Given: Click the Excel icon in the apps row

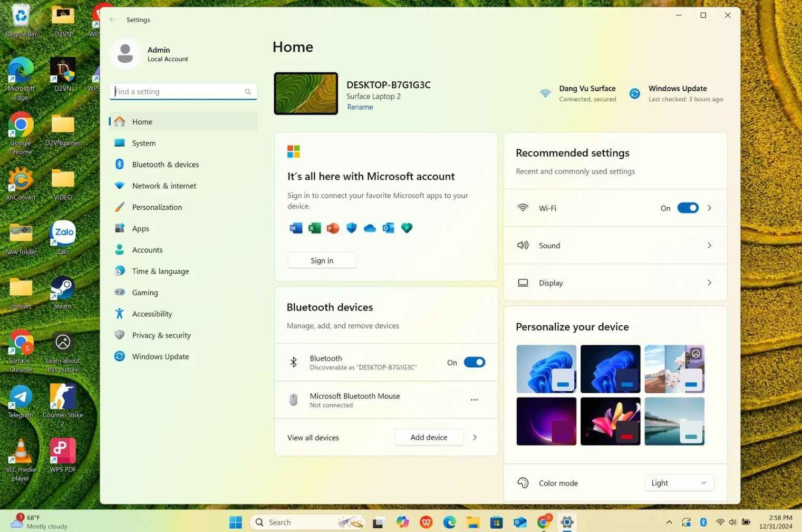Looking at the screenshot, I should [314, 228].
